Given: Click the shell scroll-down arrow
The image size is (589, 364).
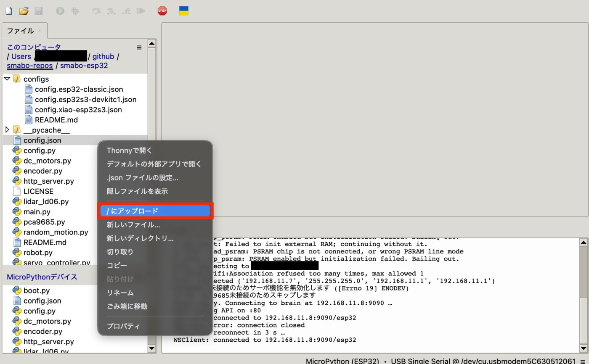Looking at the screenshot, I should pos(583,348).
